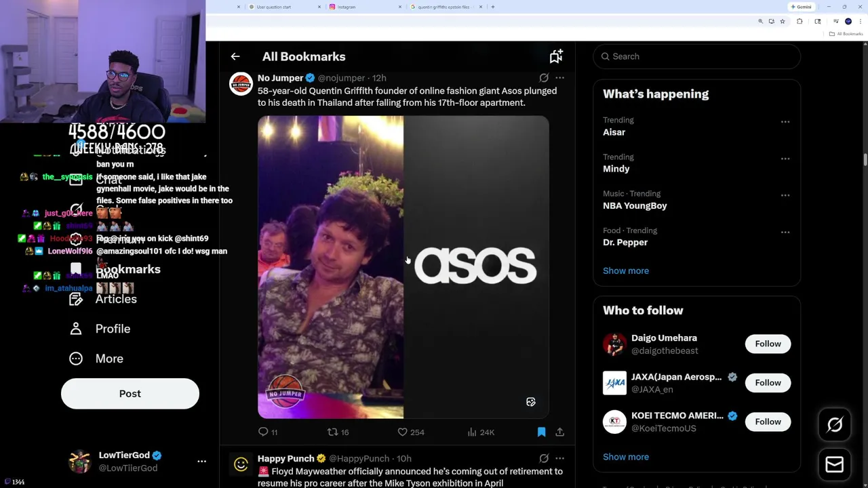Open a new browser tab

pos(493,7)
